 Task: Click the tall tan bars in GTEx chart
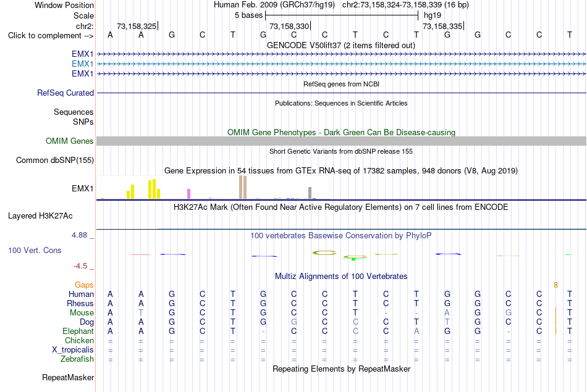pyautogui.click(x=243, y=187)
